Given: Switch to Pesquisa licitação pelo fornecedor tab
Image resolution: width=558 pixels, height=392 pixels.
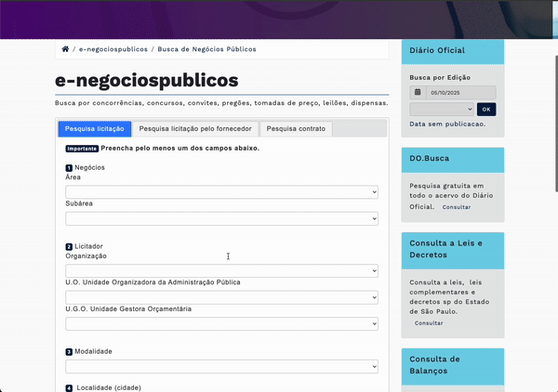Looking at the screenshot, I should pyautogui.click(x=195, y=129).
